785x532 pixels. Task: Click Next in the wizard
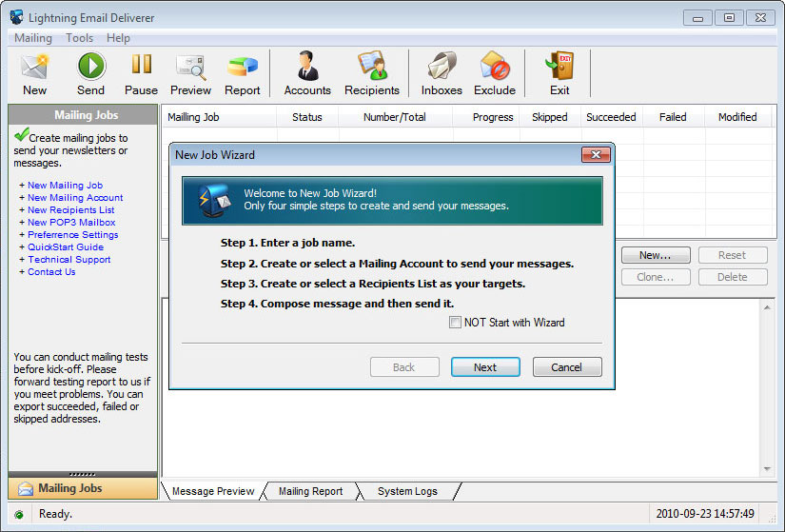[x=485, y=367]
